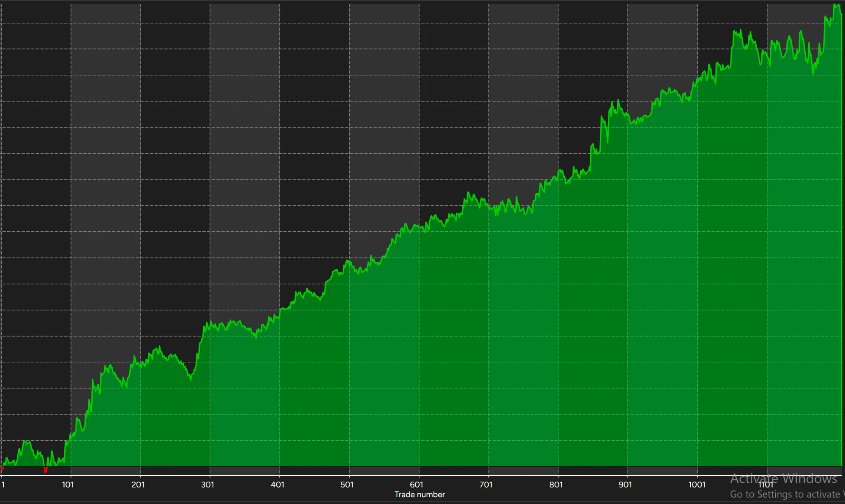The height and width of the screenshot is (504, 845).
Task: Click the red drawdown dip near trade 65
Action: tap(46, 470)
